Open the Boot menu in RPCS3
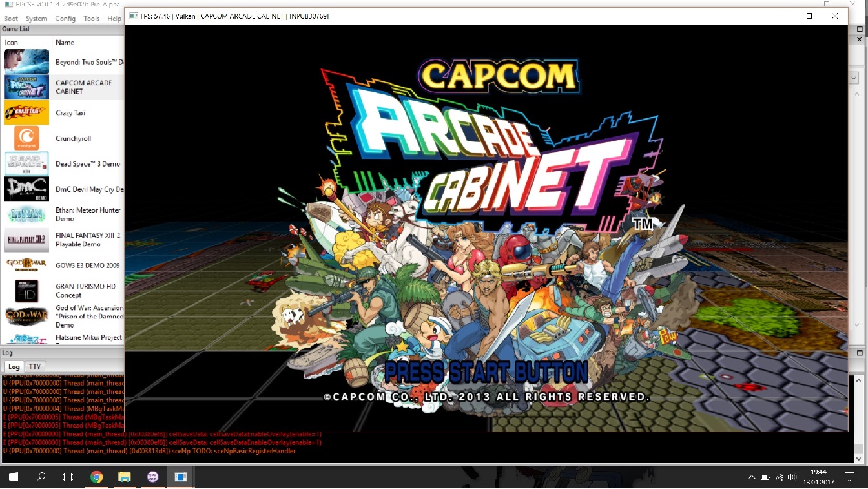Screen dimensions: 868x489 [11, 19]
